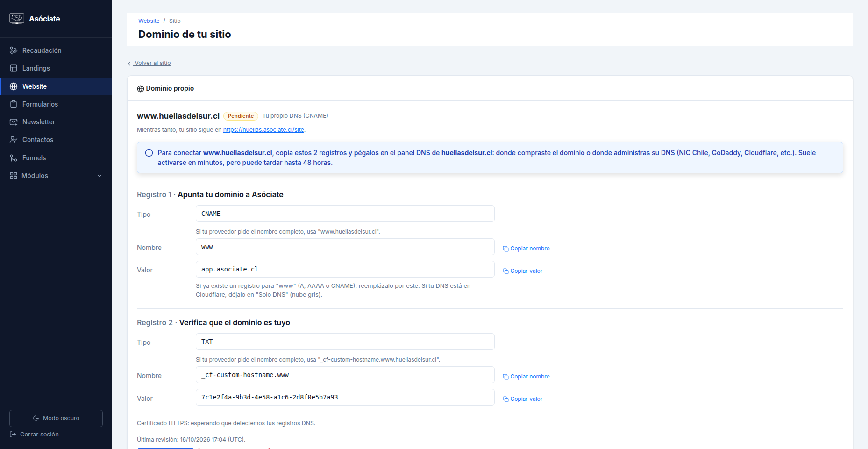Click the copy icon beside www Copiar nombre

coord(505,249)
